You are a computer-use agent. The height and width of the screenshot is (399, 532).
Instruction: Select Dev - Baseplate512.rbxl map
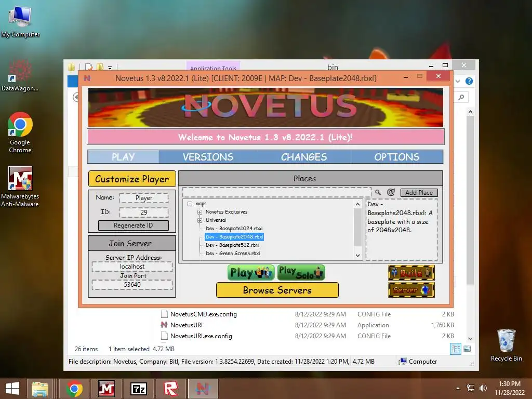pos(232,245)
